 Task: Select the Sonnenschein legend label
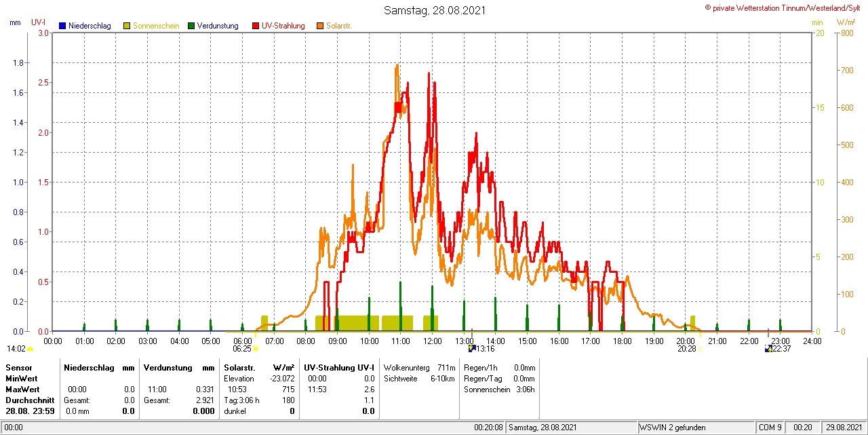click(156, 26)
